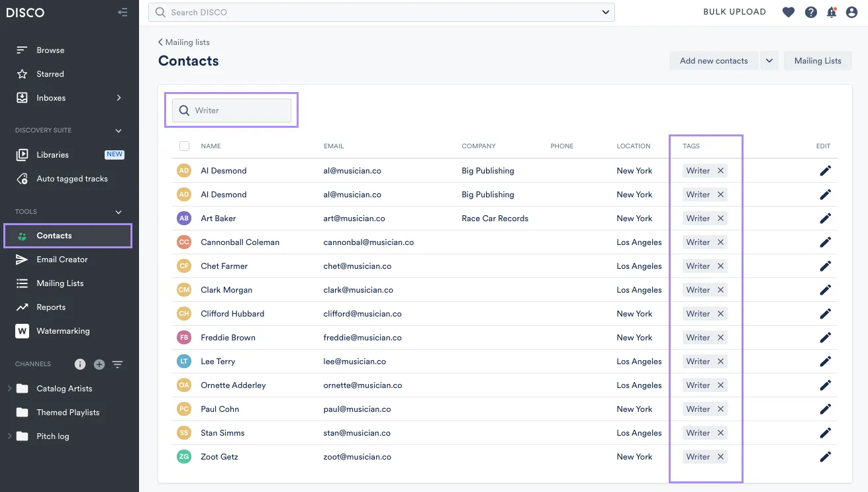
Task: Collapse the DISCO sidebar
Action: [x=122, y=12]
